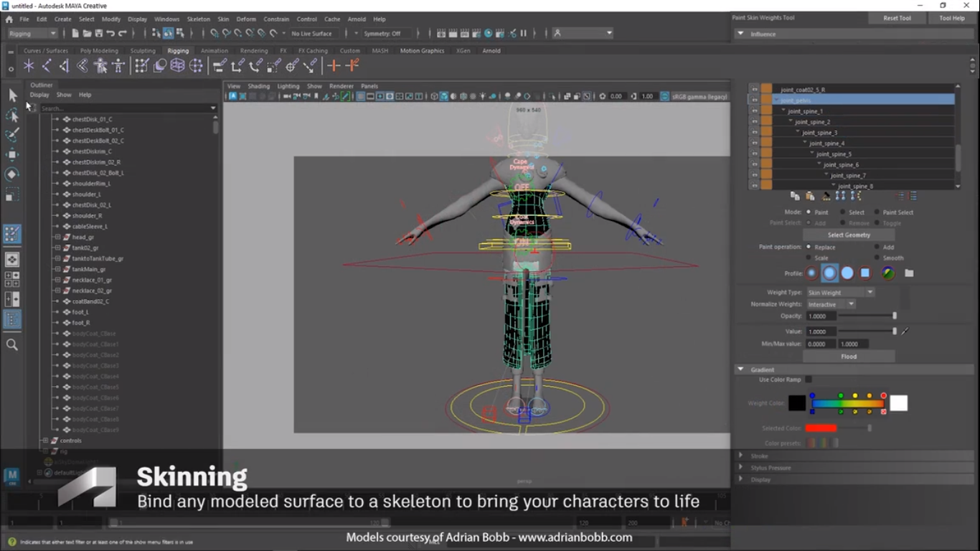Viewport: 980px width, 551px height.
Task: Click the Create Cluster shelf icon
Action: [196, 66]
